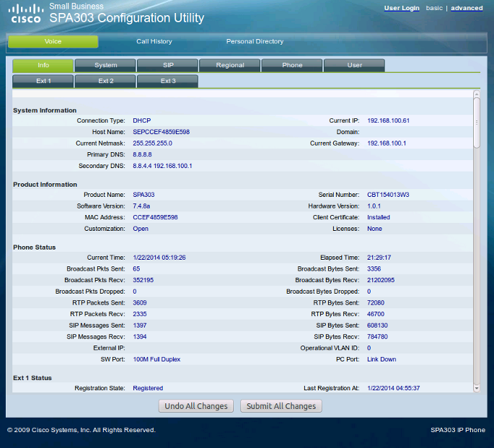Click the scrollbar up arrow
The image size is (494, 448).
pyautogui.click(x=477, y=94)
